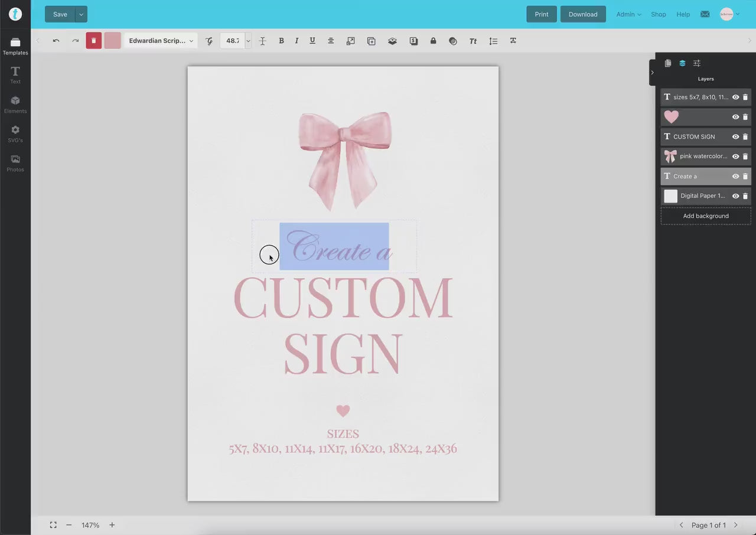Select the Digital Paper layer thumbnail
This screenshot has width=756, height=535.
[x=670, y=196]
